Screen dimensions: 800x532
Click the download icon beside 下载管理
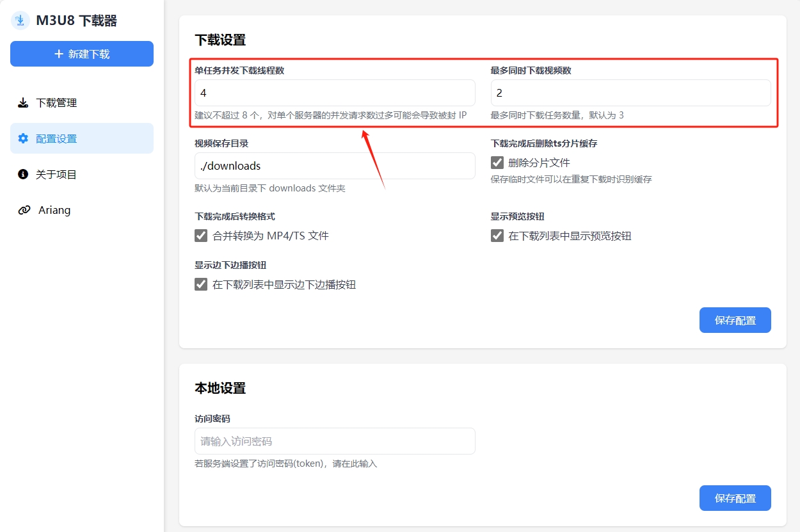click(x=24, y=102)
